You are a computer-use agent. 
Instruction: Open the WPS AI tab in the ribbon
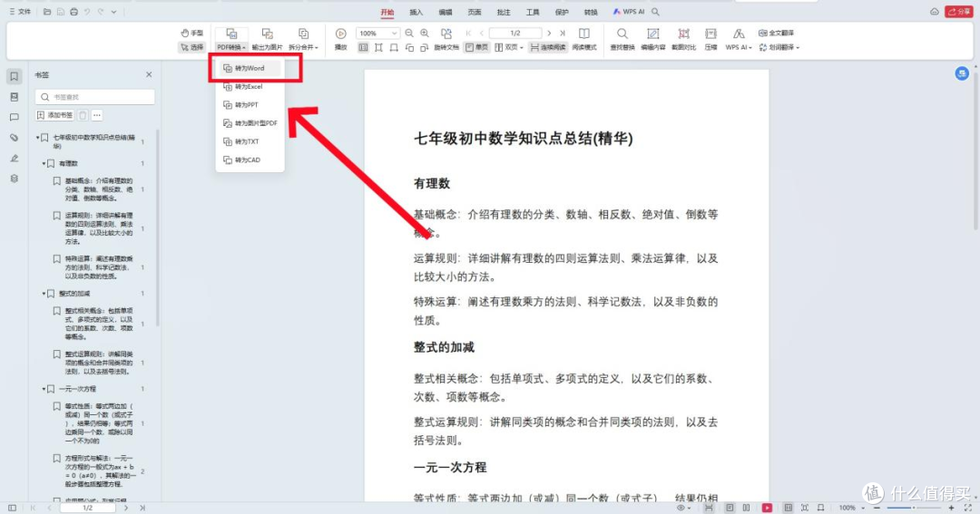tap(628, 12)
